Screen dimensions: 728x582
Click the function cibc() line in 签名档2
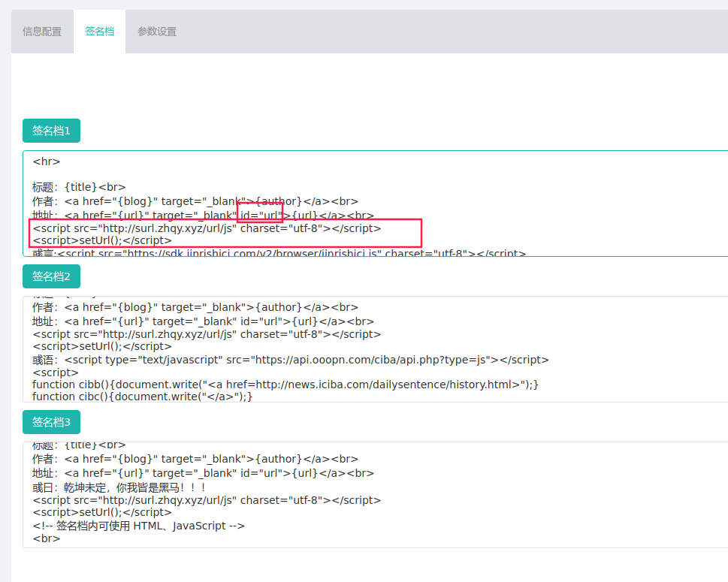click(143, 397)
